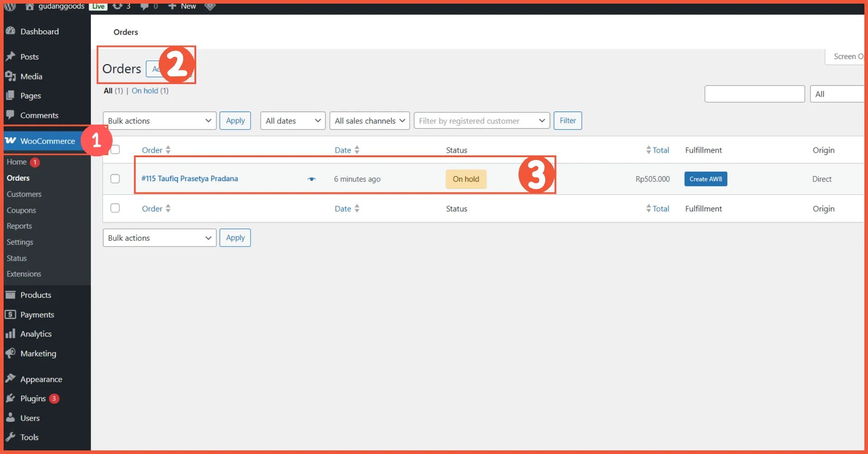
Task: Click the Posts pushpin icon
Action: pyautogui.click(x=10, y=56)
